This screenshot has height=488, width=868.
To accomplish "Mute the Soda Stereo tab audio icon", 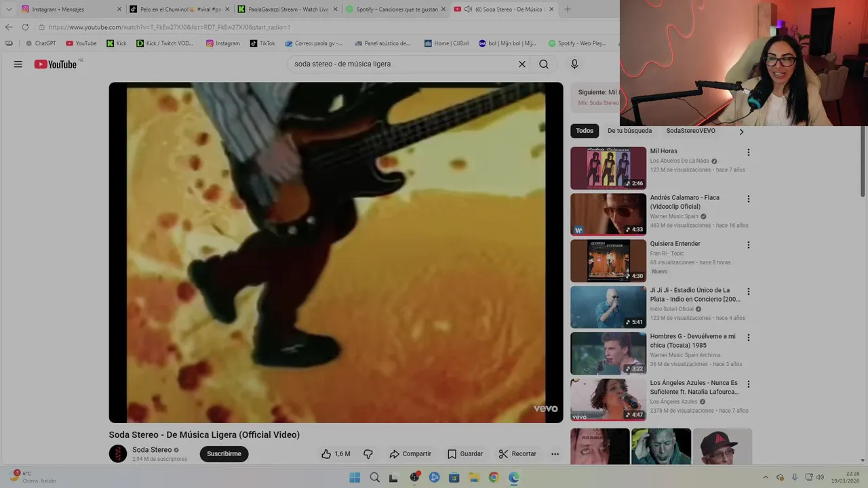I will 468,9.
